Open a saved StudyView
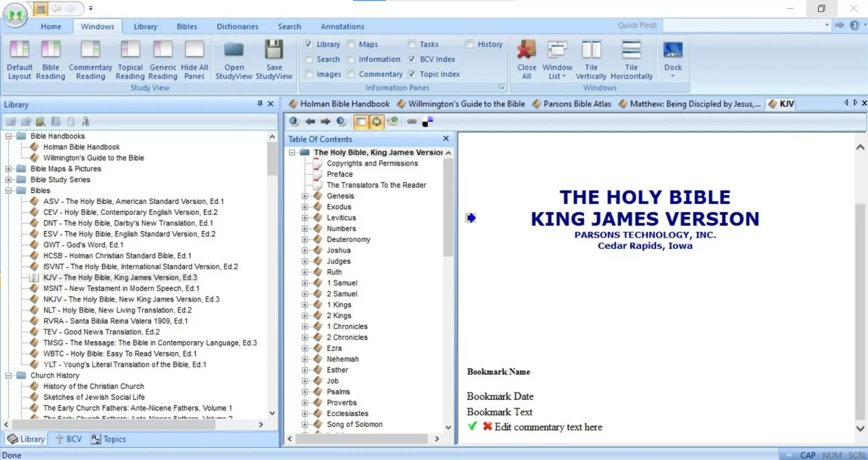Screen dimensions: 868x460 (234, 60)
